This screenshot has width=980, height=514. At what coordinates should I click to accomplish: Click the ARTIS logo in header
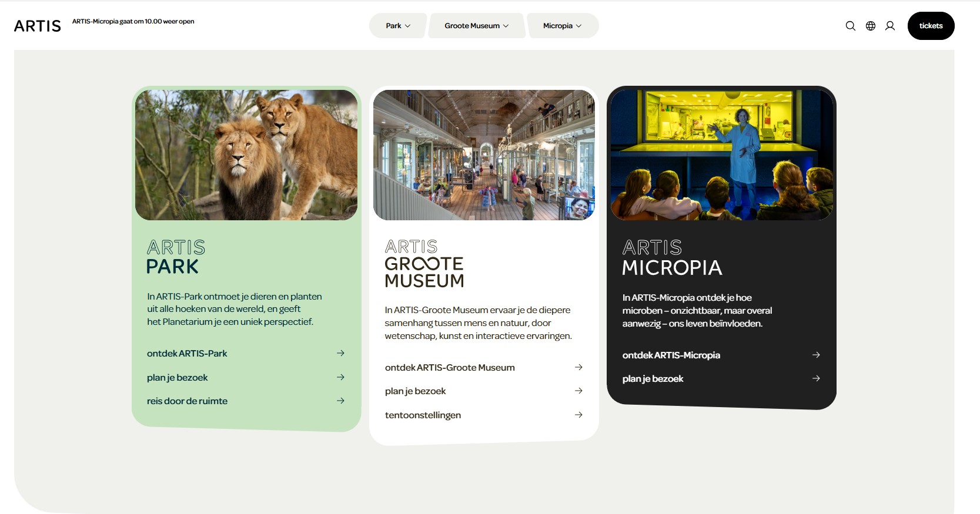coord(38,26)
